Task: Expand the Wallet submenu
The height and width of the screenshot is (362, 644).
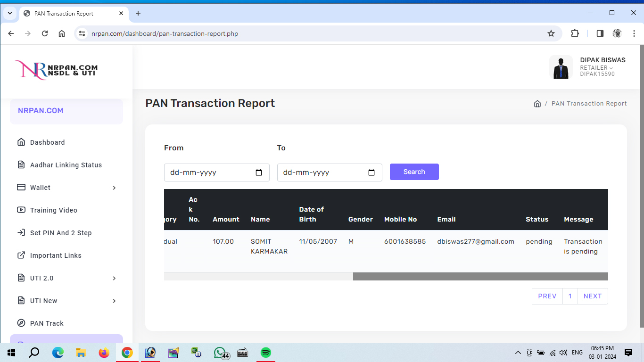Action: point(66,188)
